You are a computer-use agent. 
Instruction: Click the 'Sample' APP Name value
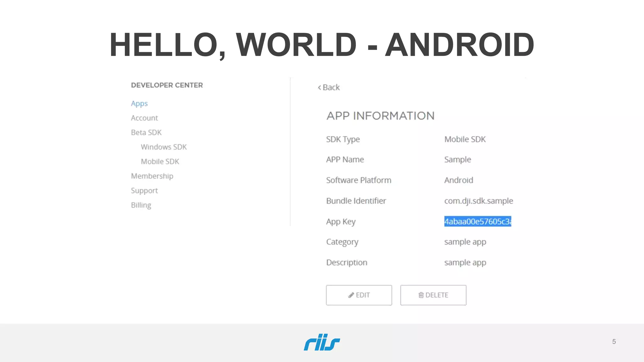(x=458, y=160)
